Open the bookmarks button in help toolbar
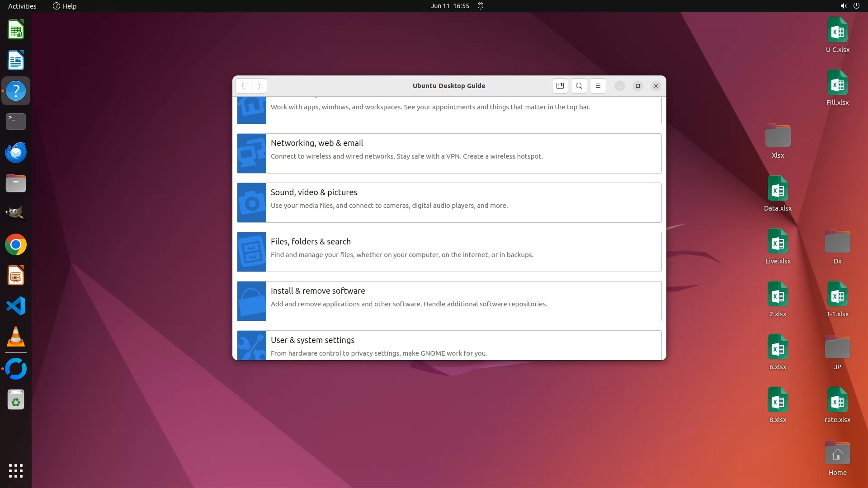This screenshot has width=868, height=488. (560, 86)
